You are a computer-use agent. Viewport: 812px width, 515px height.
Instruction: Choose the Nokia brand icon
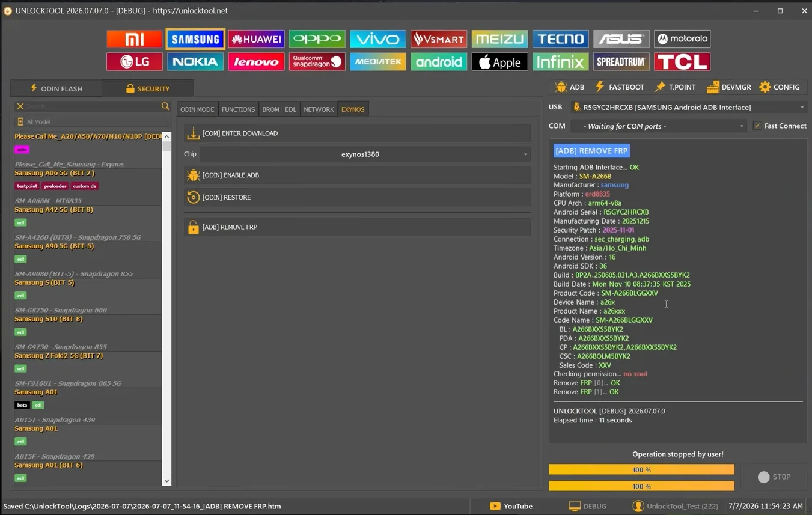coord(195,61)
